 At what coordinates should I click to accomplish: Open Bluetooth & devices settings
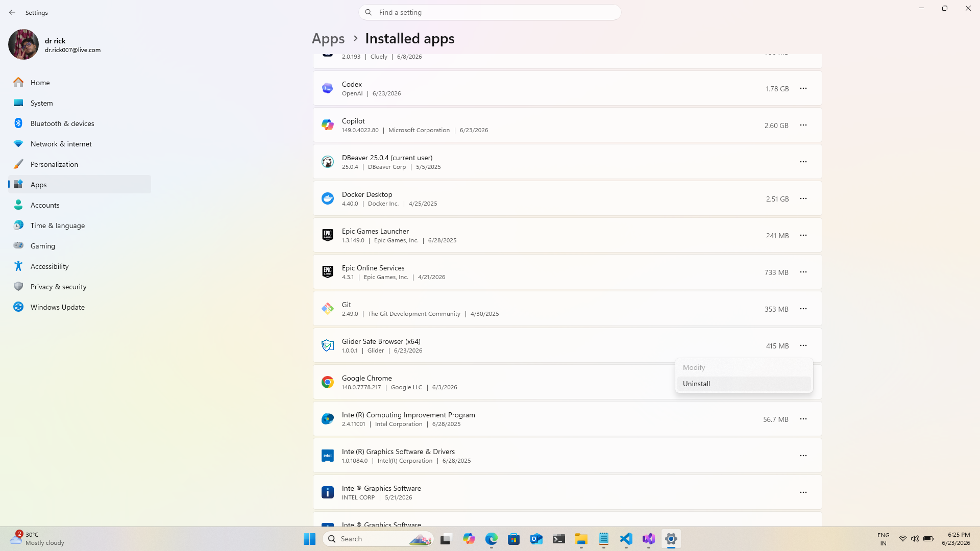pos(80,123)
